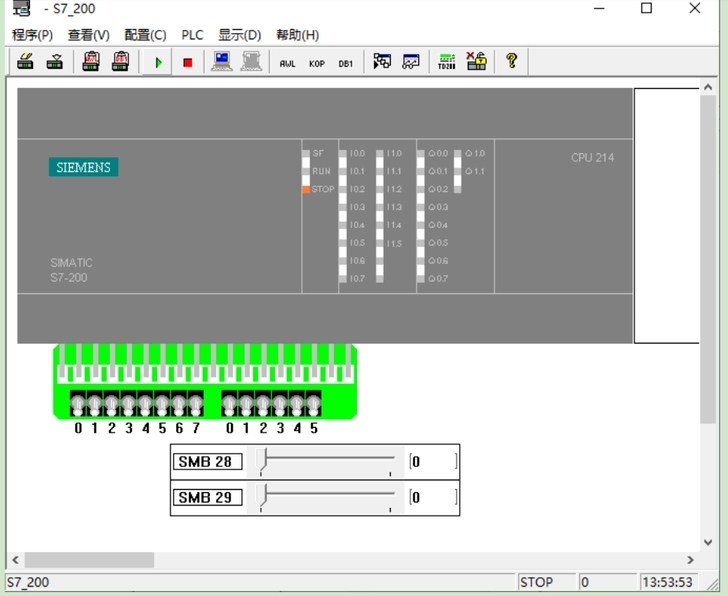Open the DB1 data block view

(345, 64)
